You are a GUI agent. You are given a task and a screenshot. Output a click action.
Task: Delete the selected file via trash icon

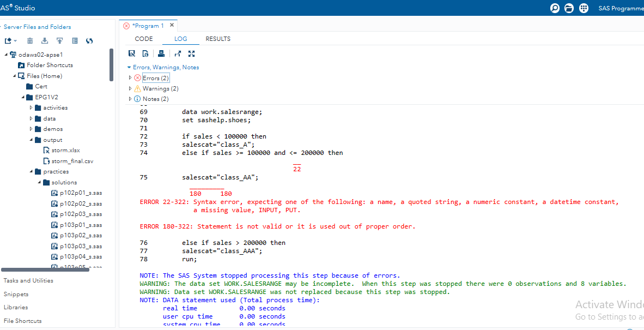click(29, 40)
